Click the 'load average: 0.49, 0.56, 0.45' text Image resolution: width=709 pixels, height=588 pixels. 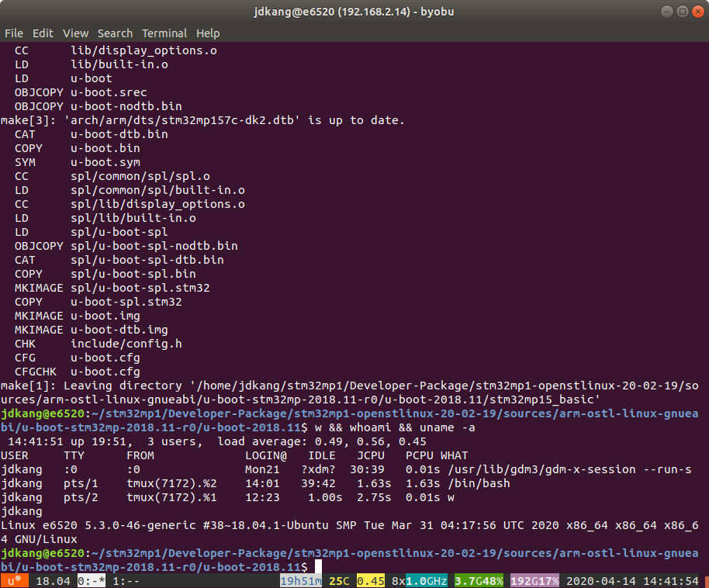(x=322, y=441)
